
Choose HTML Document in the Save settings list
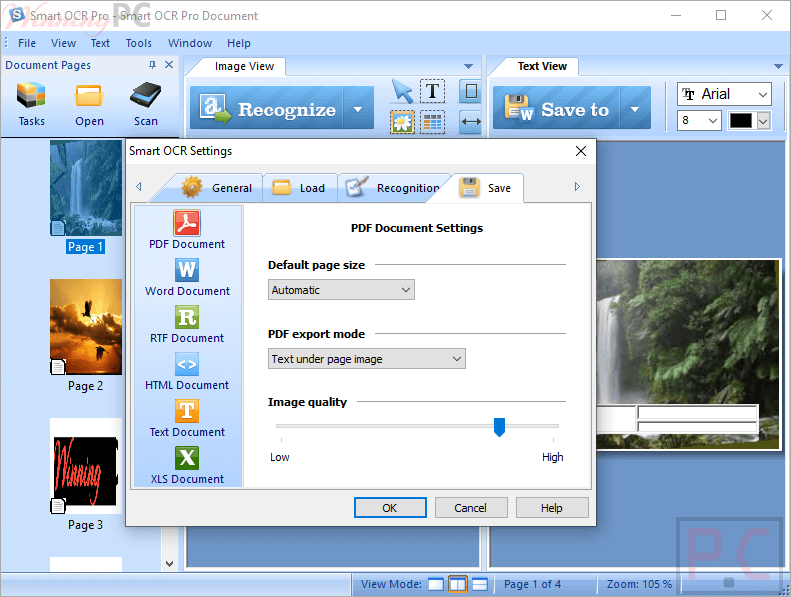point(187,371)
